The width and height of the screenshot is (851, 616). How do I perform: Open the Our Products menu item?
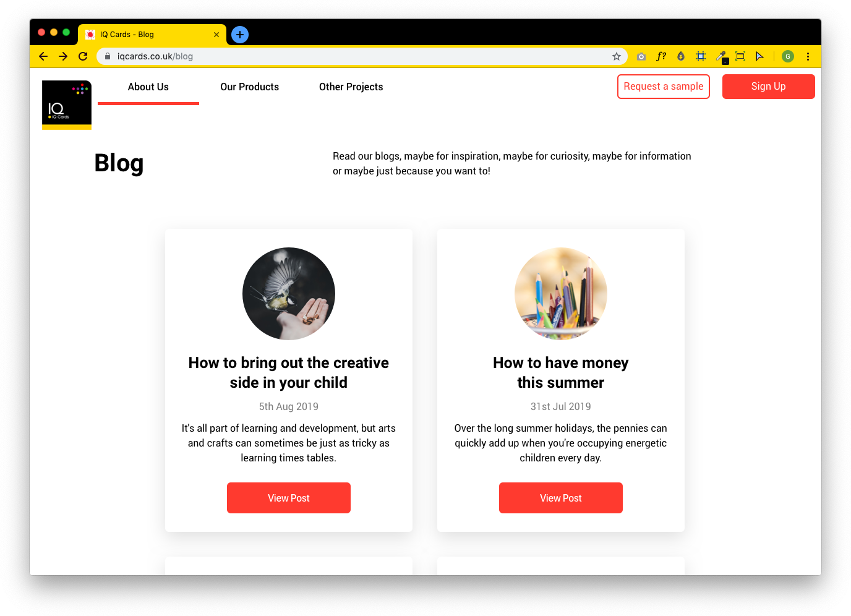(250, 87)
